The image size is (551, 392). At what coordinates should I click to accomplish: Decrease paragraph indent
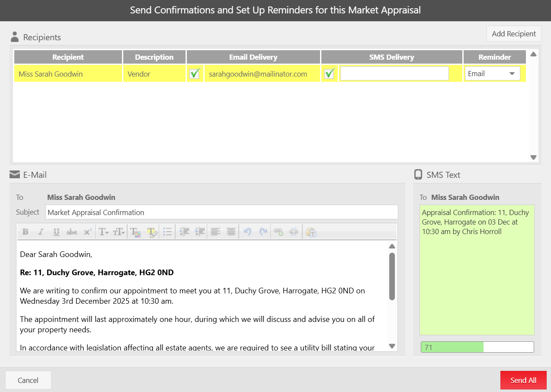pos(184,232)
